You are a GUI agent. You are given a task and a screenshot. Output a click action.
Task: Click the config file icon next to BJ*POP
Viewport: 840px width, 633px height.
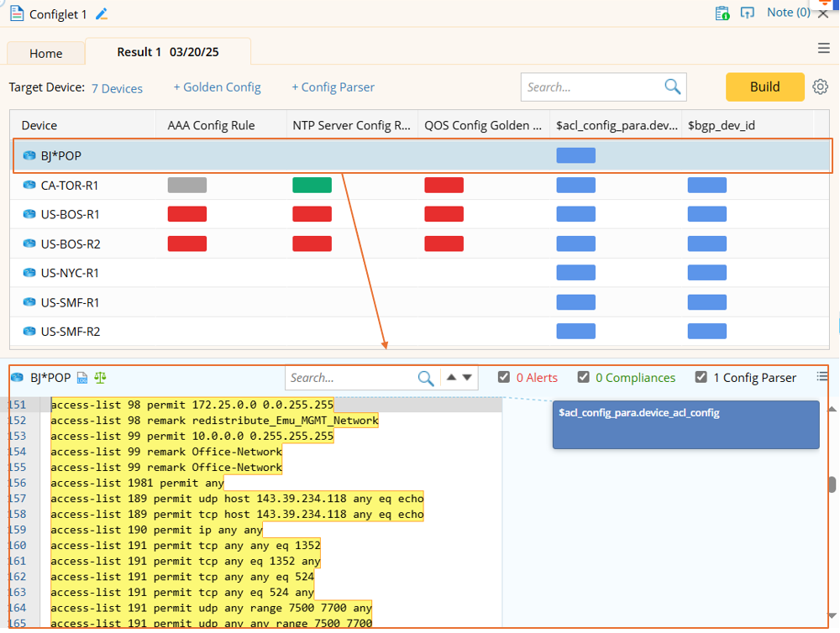tap(82, 378)
